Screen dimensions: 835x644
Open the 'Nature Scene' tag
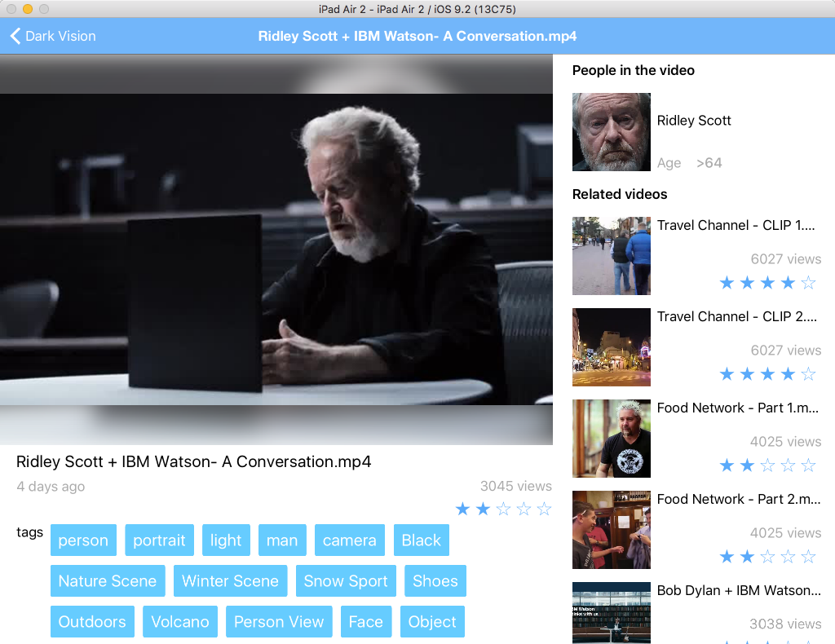click(108, 580)
